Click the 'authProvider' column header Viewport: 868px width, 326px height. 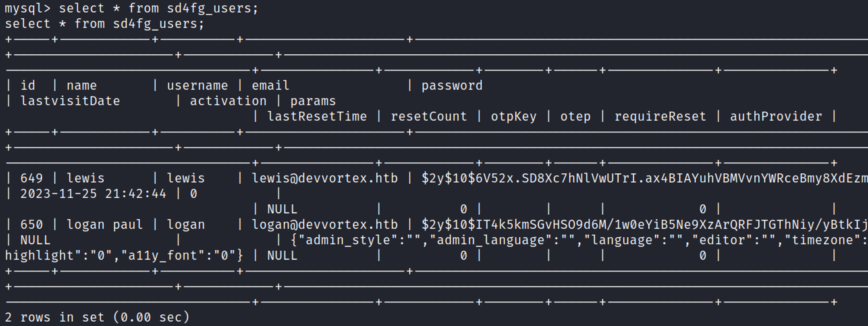(776, 116)
